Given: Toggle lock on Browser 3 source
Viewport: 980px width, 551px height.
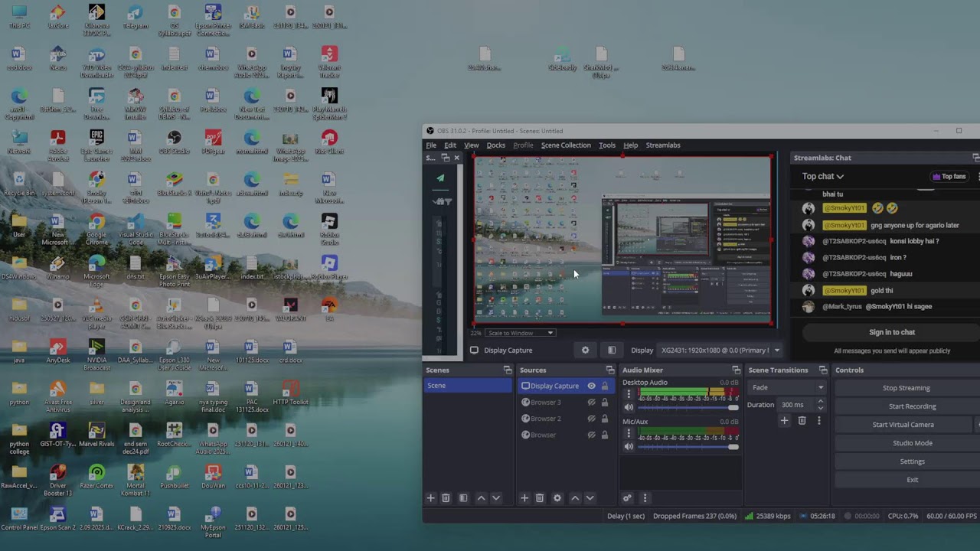Looking at the screenshot, I should click(605, 403).
